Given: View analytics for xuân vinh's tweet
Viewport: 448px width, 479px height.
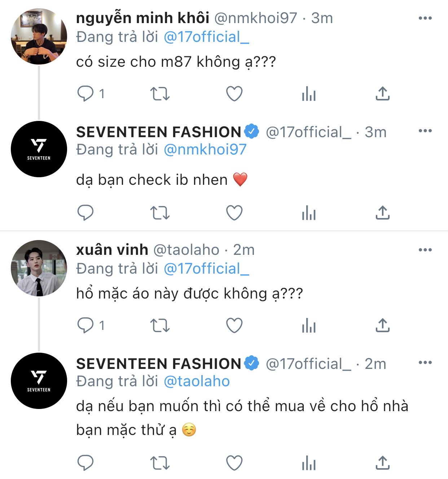Looking at the screenshot, I should click(x=308, y=326).
